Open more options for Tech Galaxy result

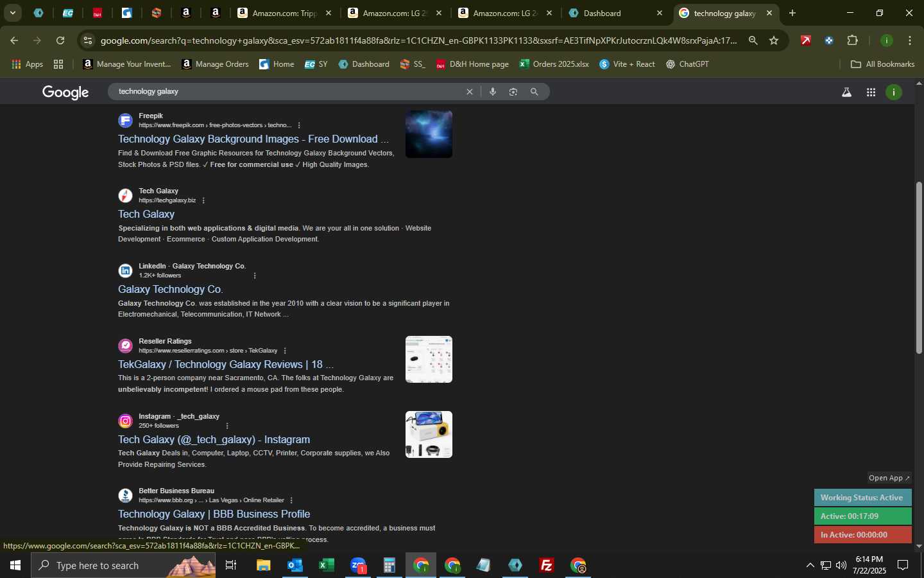(x=203, y=200)
